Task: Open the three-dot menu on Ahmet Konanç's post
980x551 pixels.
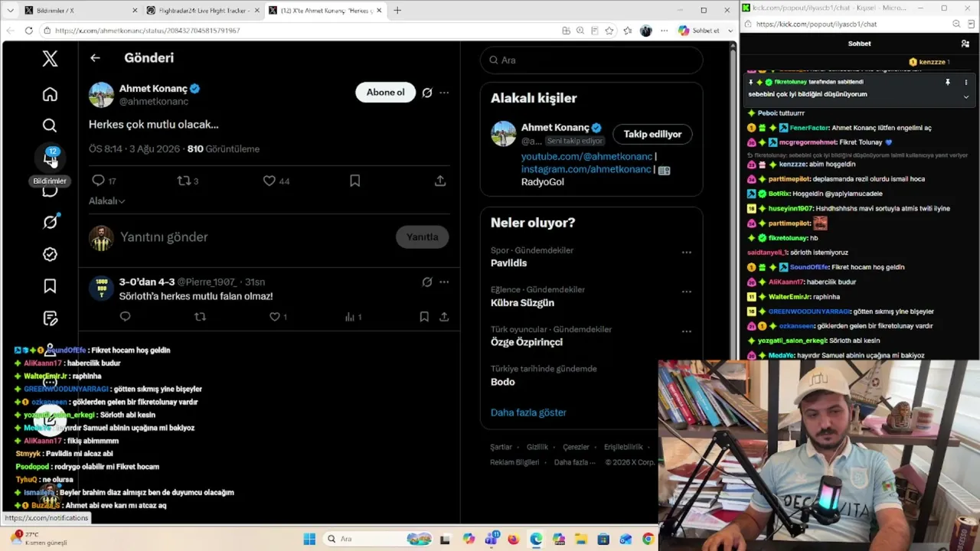Action: (x=444, y=93)
